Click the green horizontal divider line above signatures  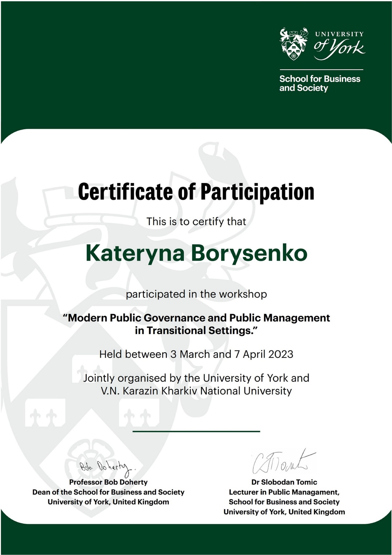tap(196, 431)
